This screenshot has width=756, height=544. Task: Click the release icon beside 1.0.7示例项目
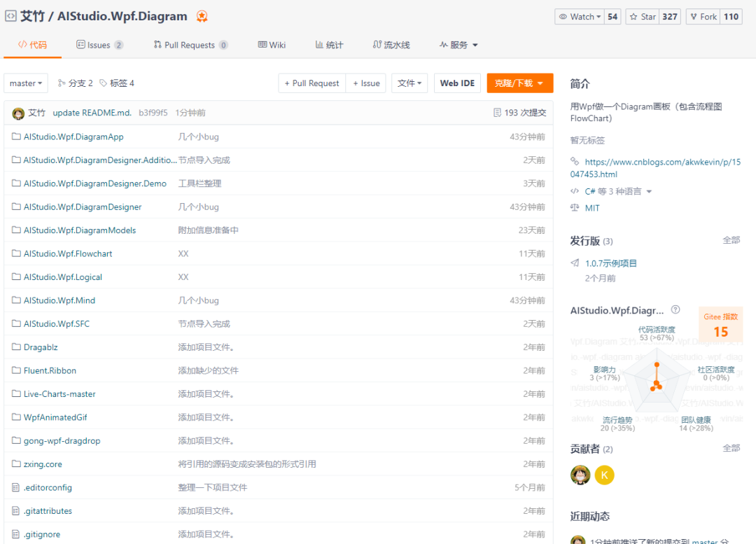tap(575, 263)
